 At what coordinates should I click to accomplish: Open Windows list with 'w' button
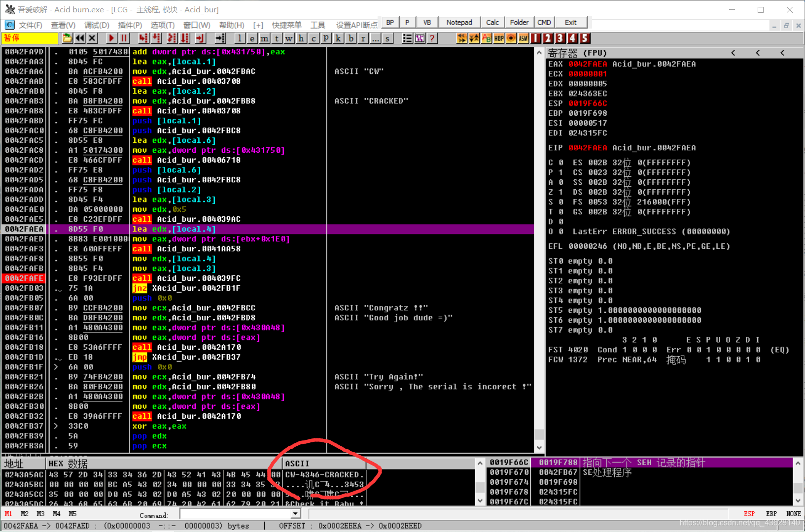(289, 38)
